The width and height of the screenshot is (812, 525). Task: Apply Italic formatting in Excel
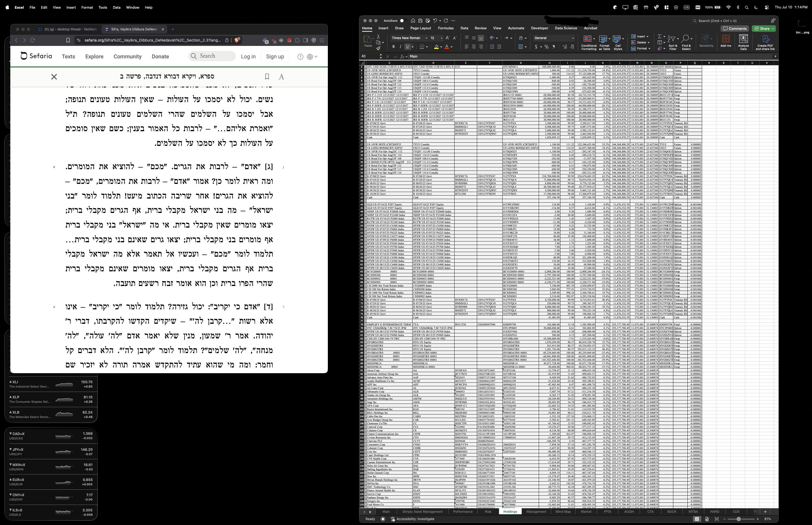click(400, 47)
